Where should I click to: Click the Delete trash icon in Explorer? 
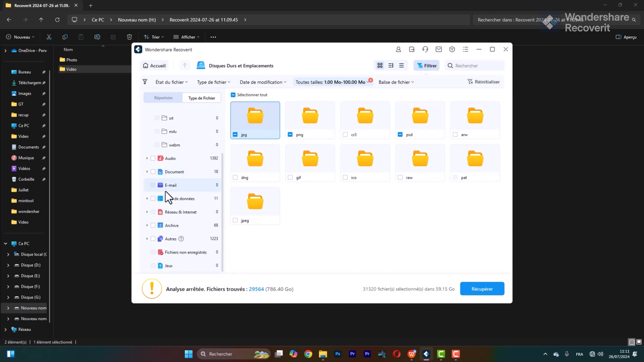129,37
